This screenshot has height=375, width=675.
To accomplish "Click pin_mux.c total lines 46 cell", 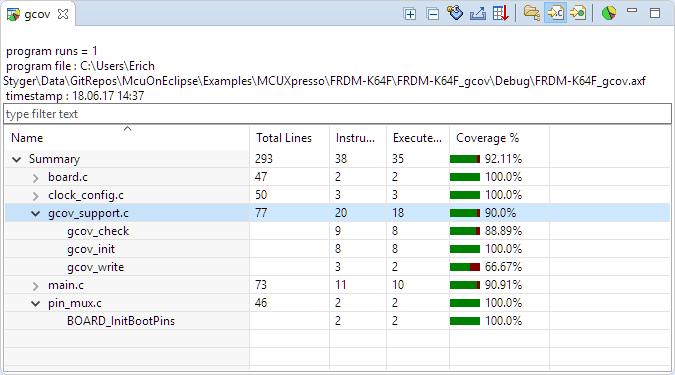I will pos(261,303).
